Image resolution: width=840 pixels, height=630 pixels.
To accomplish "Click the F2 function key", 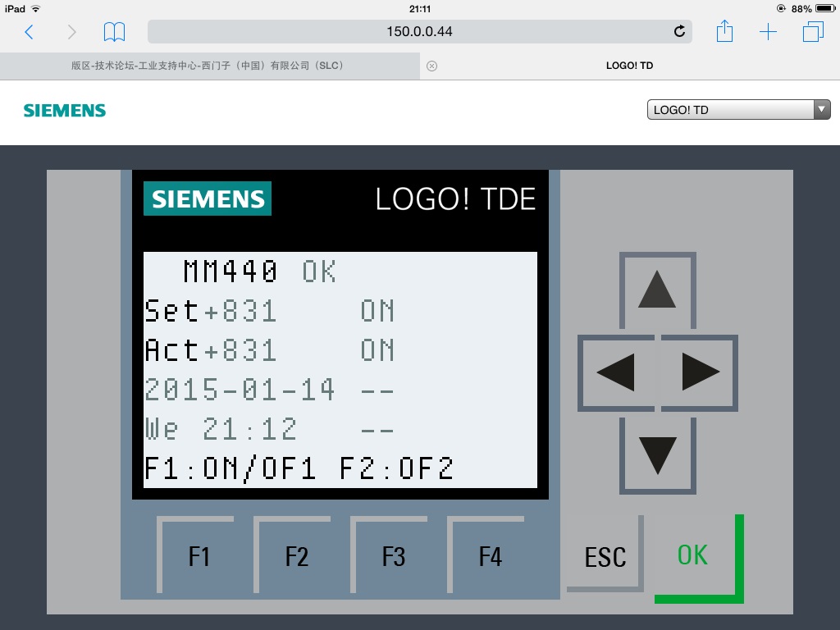I will click(x=293, y=555).
